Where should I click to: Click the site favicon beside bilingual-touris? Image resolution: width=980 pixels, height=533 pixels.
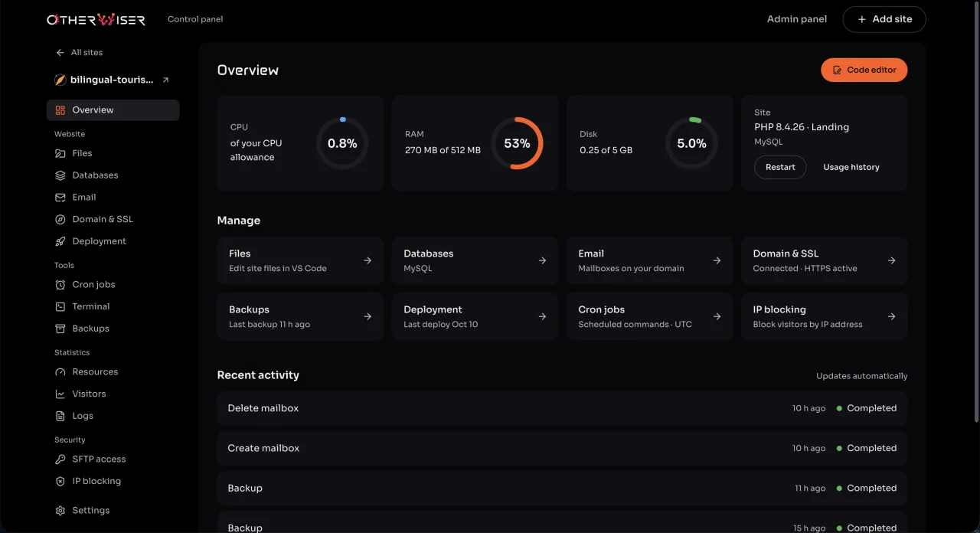pyautogui.click(x=60, y=80)
